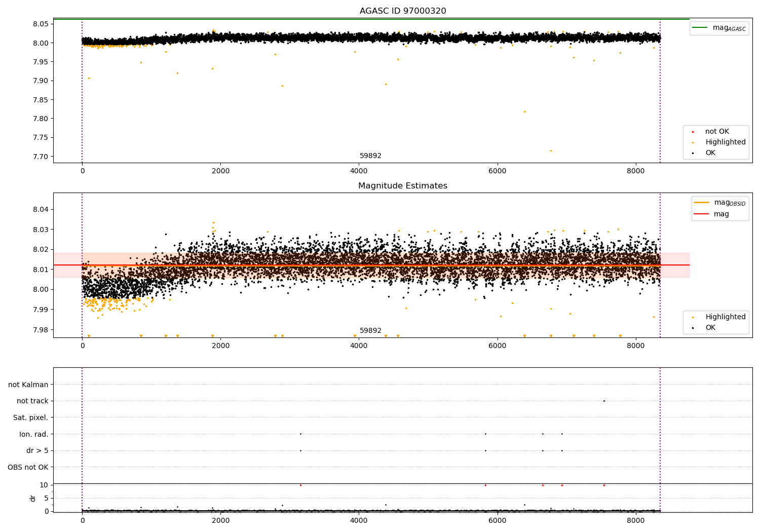Click the green mag AGASC legend entry
The image size is (760, 532).
point(719,28)
